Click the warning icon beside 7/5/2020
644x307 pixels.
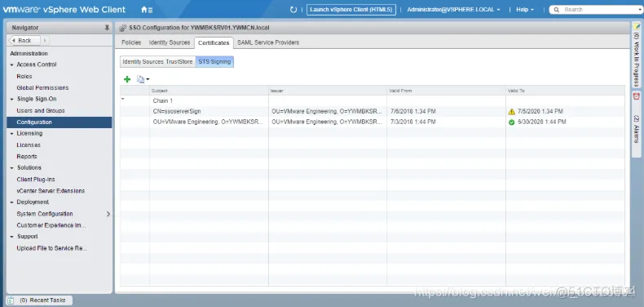pyautogui.click(x=511, y=112)
